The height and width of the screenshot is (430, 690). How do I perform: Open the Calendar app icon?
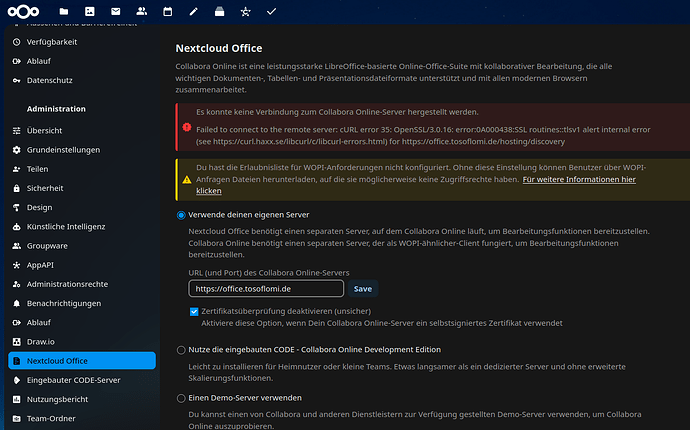pyautogui.click(x=168, y=11)
